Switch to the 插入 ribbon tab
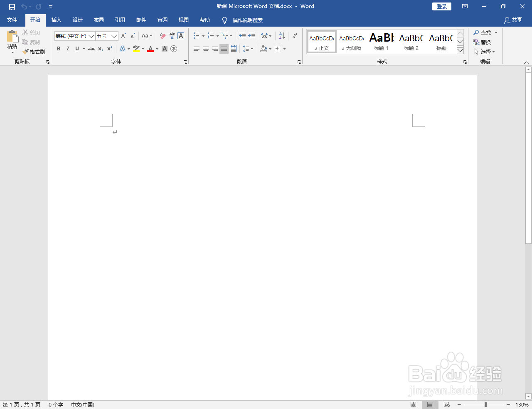 [x=56, y=20]
